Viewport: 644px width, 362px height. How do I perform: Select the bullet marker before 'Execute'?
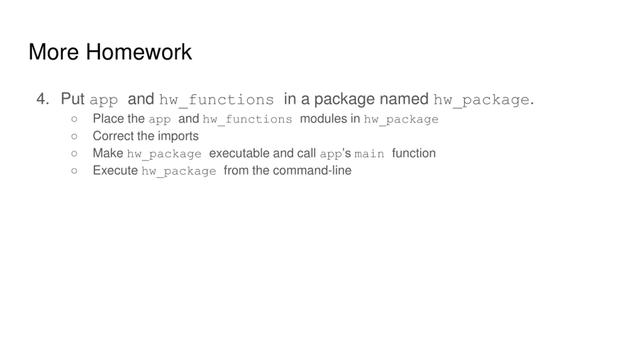tap(74, 171)
